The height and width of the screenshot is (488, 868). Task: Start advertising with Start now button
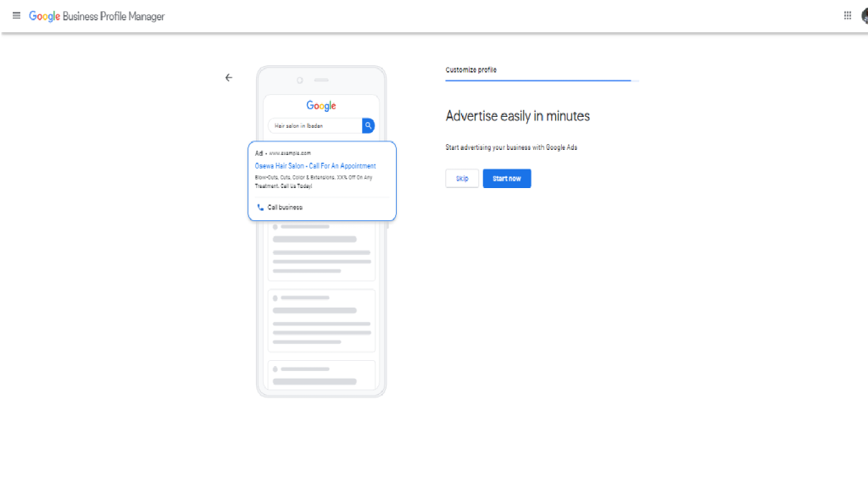[x=507, y=178]
